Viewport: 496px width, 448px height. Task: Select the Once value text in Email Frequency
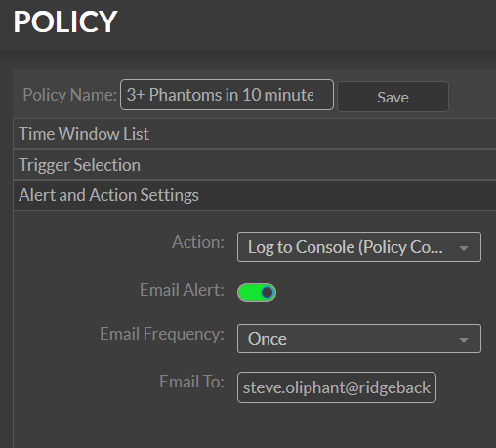[x=268, y=339]
